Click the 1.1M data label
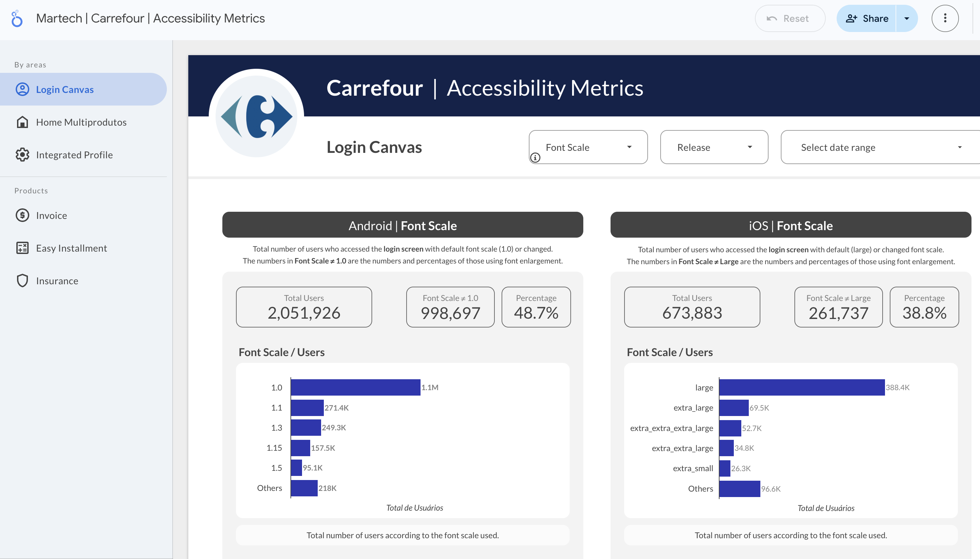Screen dimensions: 980x559 click(x=430, y=387)
